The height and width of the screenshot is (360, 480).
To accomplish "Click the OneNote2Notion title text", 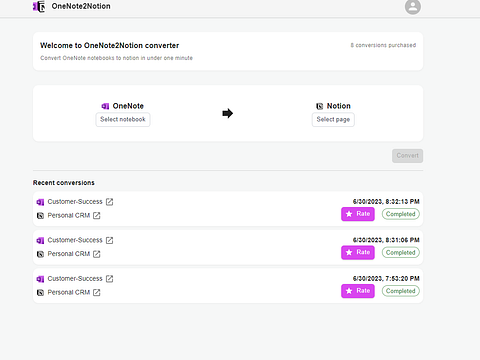I will pyautogui.click(x=81, y=6).
